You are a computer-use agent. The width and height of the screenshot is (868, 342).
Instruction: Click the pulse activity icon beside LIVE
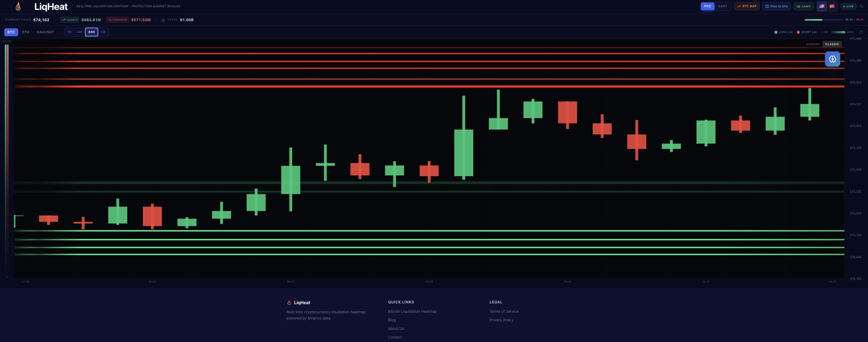862,6
